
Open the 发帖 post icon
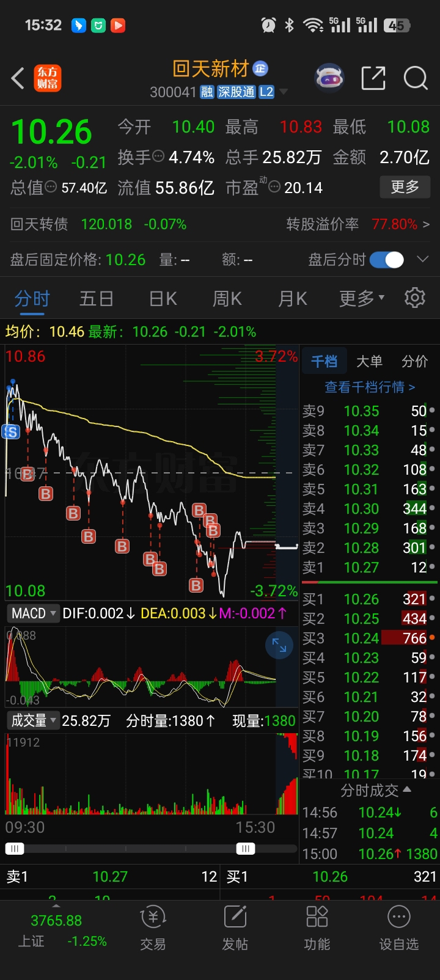[x=235, y=927]
